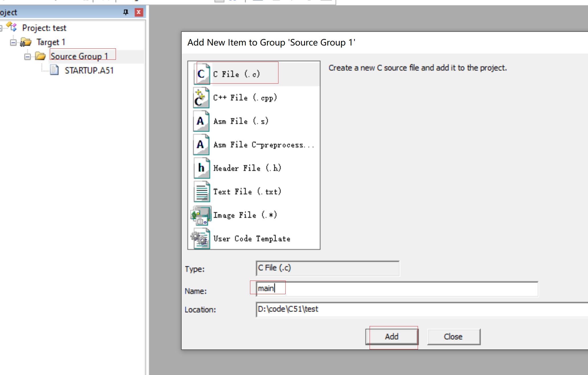Image resolution: width=588 pixels, height=375 pixels.
Task: Choose the Text File (.txt) icon
Action: (201, 191)
